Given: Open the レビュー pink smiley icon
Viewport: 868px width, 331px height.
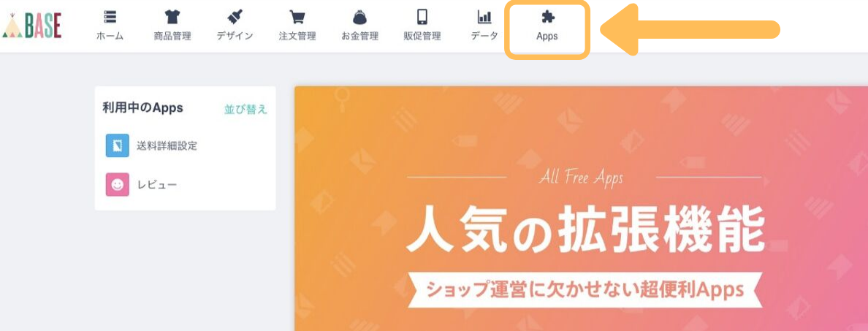Looking at the screenshot, I should [118, 185].
